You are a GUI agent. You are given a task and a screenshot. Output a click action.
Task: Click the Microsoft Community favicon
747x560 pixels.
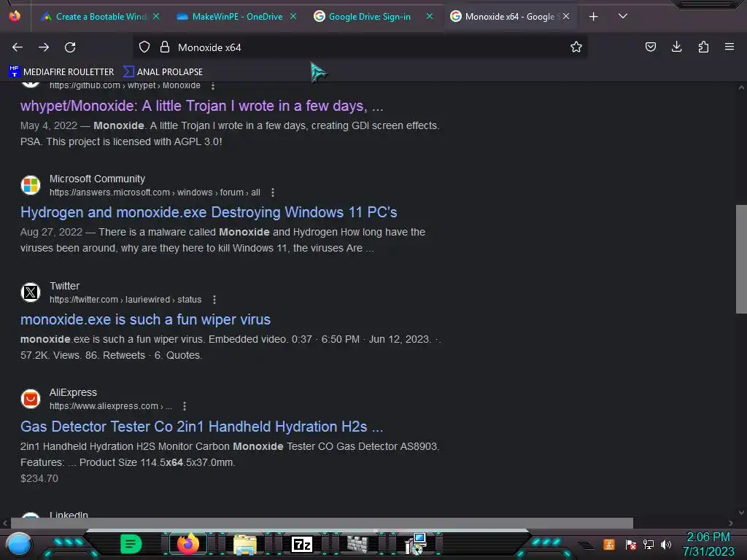(31, 185)
